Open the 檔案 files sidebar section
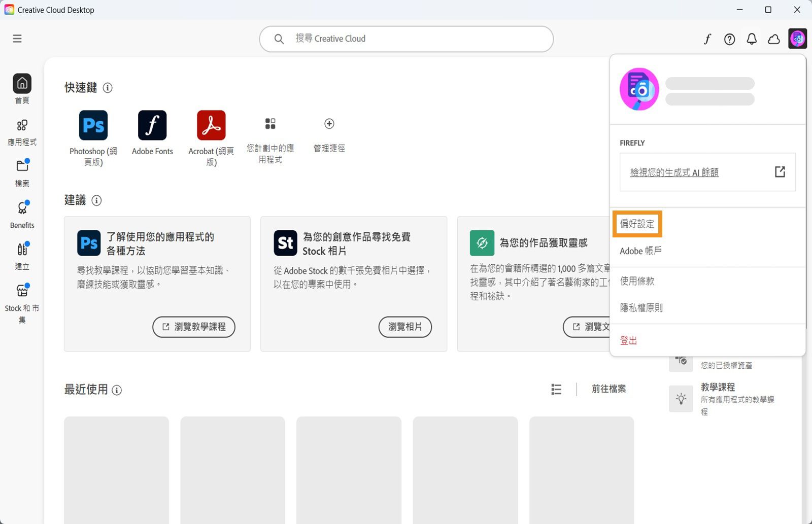The image size is (812, 524). [x=22, y=173]
